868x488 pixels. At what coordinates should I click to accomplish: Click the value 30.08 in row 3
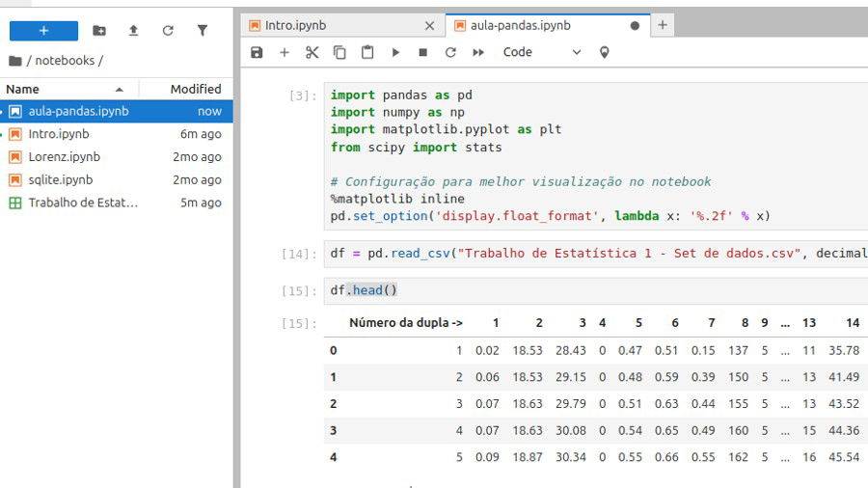pyautogui.click(x=571, y=430)
